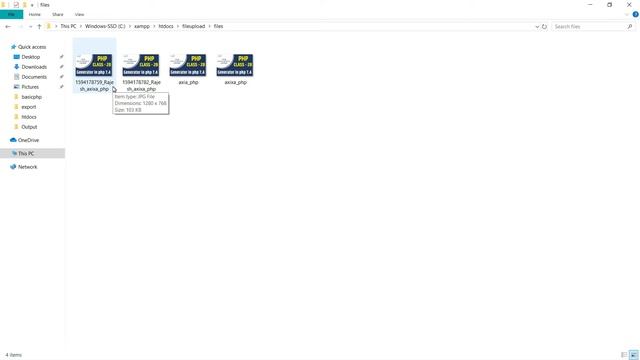Expand chevron after This PC in breadcrumb
Image resolution: width=640 pixels, height=360 pixels.
(81, 26)
